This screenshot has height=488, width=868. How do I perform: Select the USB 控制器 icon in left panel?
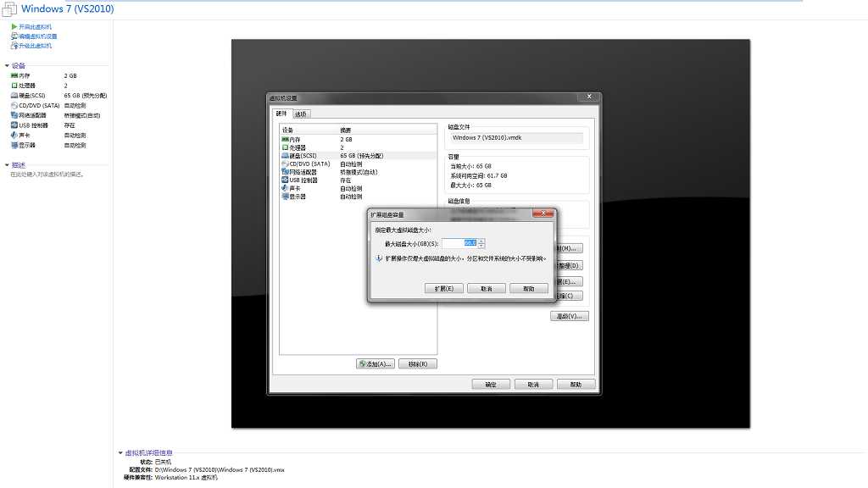pos(14,125)
